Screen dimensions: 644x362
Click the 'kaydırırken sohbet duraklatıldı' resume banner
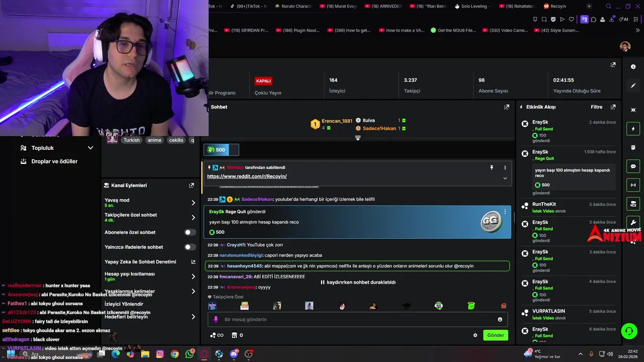point(358,283)
